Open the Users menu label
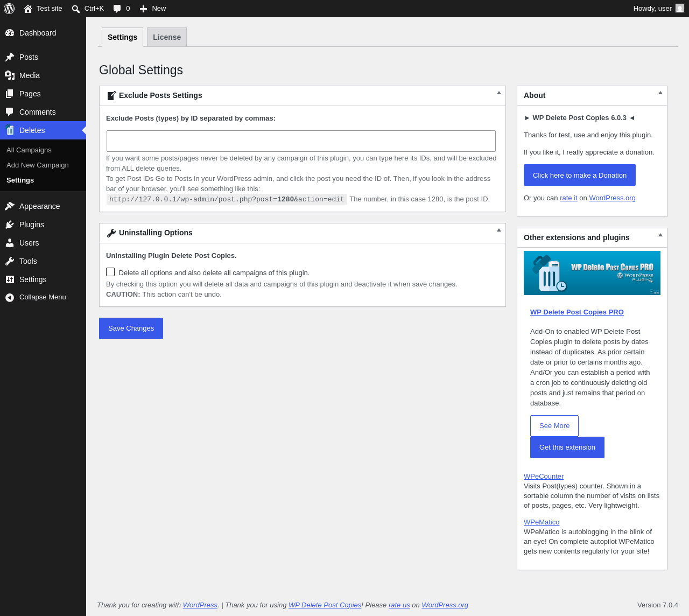The height and width of the screenshot is (616, 689). point(29,243)
